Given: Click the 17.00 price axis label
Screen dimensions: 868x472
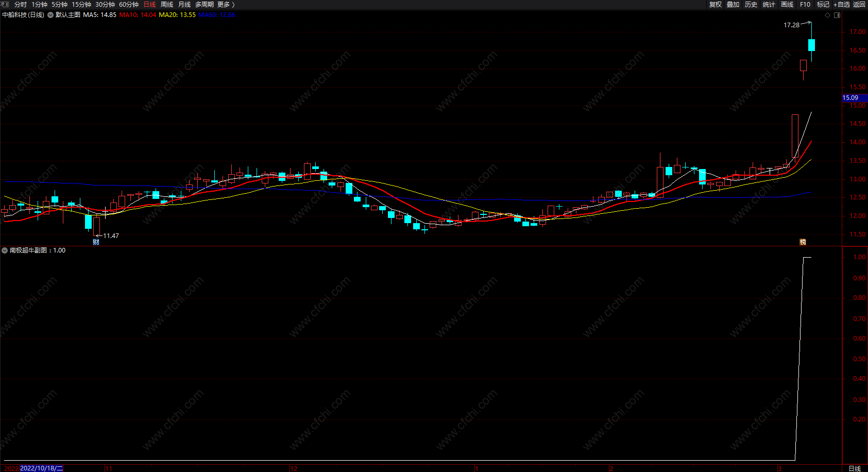Looking at the screenshot, I should point(858,32).
